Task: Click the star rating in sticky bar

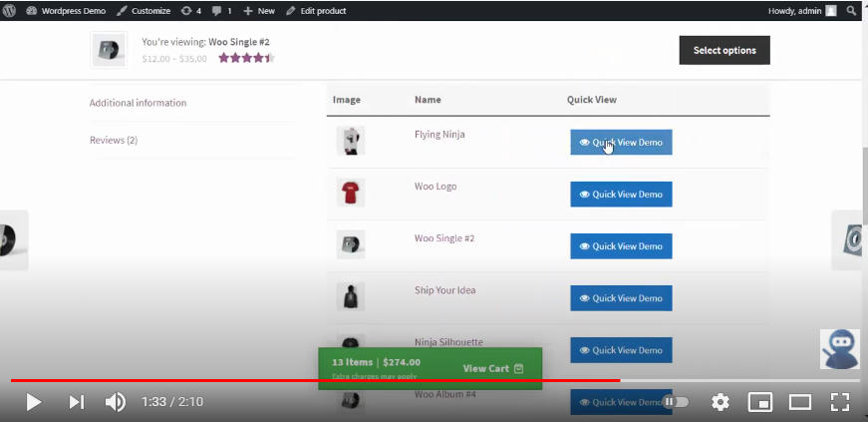Action: (x=246, y=58)
